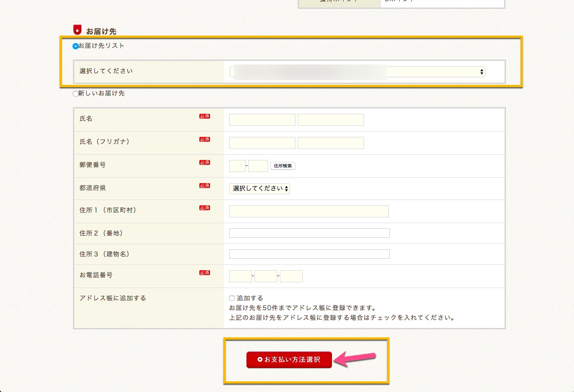
Task: Click the second 氏名 name field
Action: coord(331,120)
